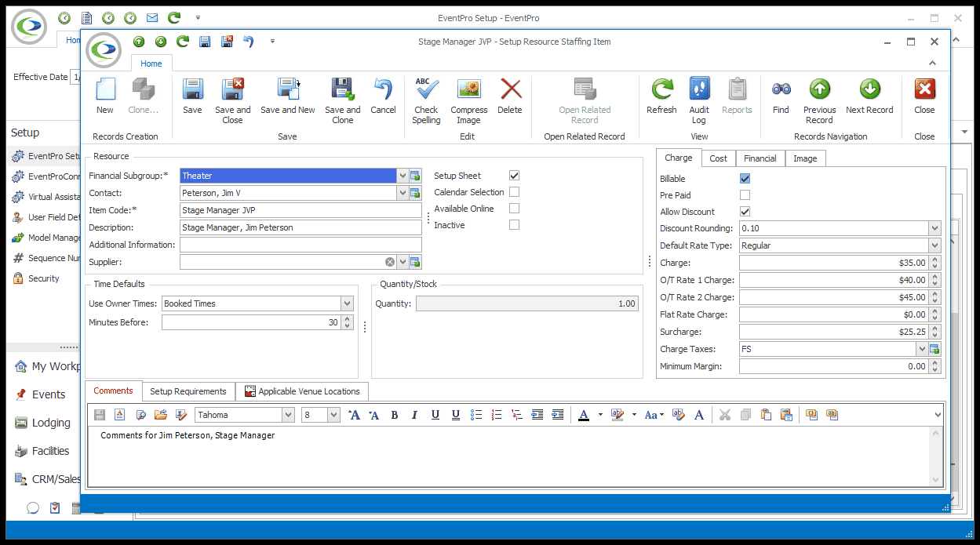Click the Save icon in ribbon
This screenshot has height=545, width=980.
192,89
